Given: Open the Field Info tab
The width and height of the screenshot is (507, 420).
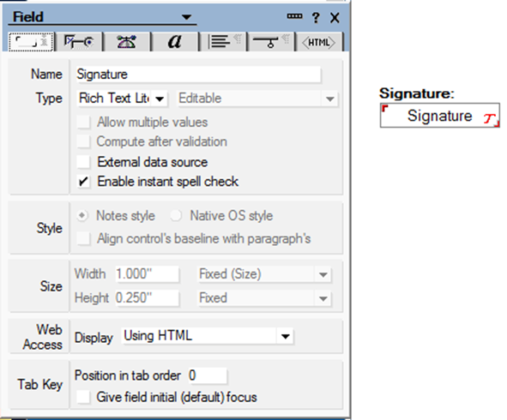Looking at the screenshot, I should 31,42.
